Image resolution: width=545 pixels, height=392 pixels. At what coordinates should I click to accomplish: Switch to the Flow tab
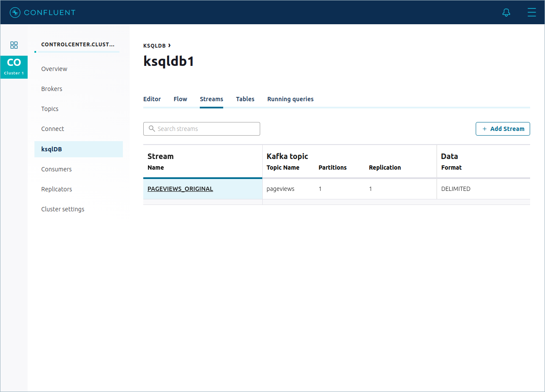(x=180, y=99)
